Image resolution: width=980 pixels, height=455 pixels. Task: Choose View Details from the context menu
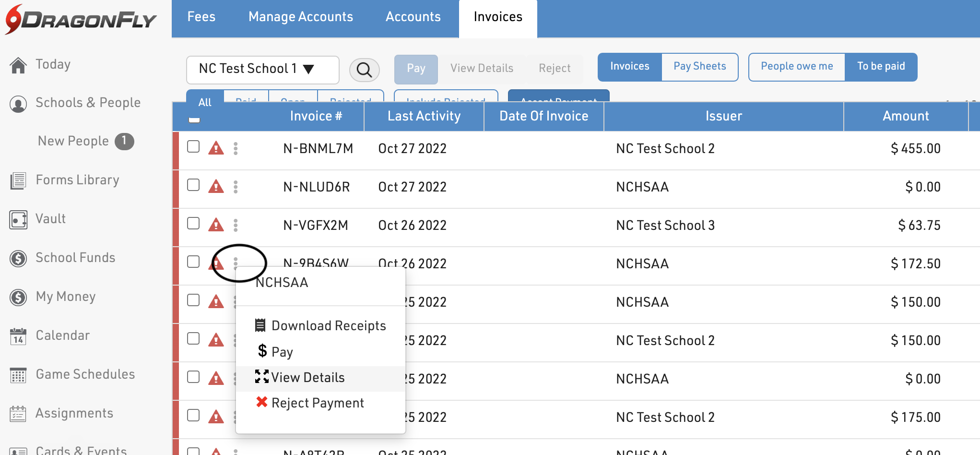tap(307, 378)
